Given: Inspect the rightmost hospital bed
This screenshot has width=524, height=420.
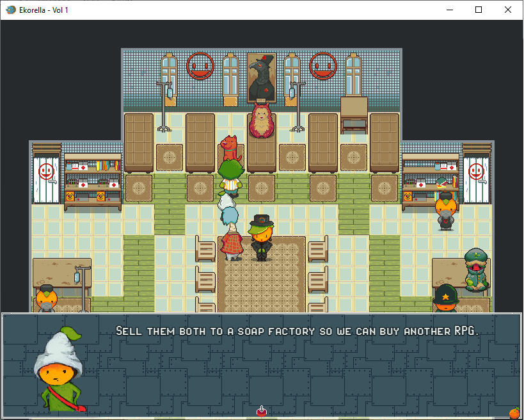Looking at the screenshot, I should [x=385, y=143].
